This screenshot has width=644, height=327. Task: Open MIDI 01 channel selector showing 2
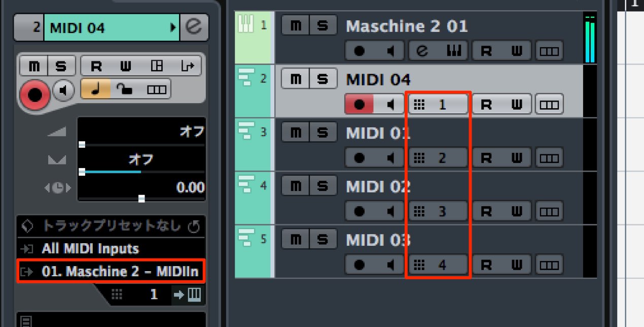click(438, 158)
